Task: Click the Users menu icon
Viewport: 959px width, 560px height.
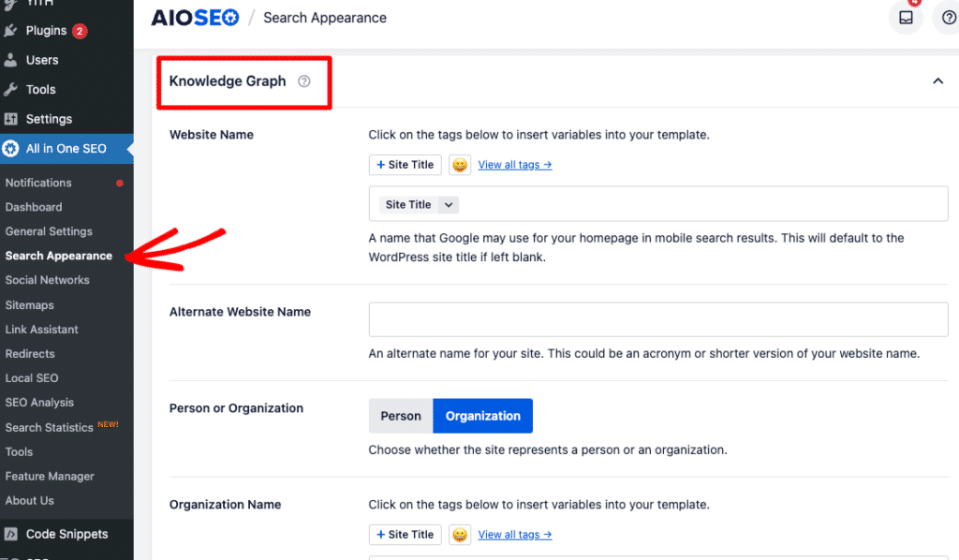Action: pyautogui.click(x=11, y=60)
